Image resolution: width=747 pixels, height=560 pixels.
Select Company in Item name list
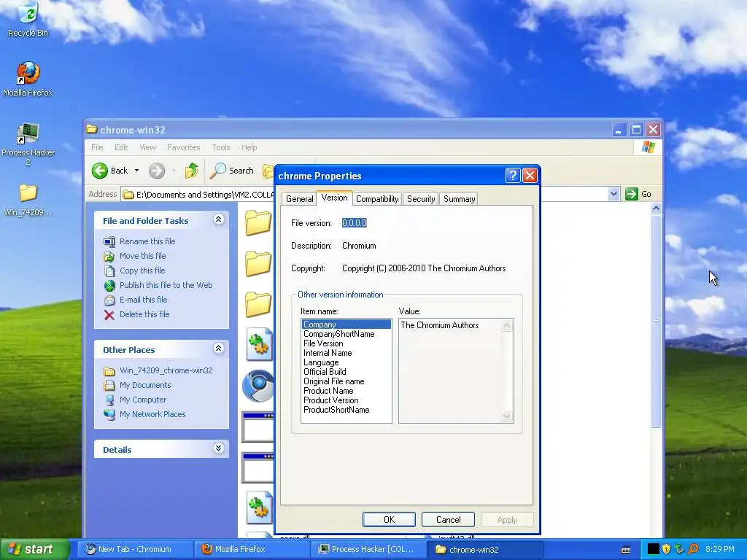pos(347,324)
